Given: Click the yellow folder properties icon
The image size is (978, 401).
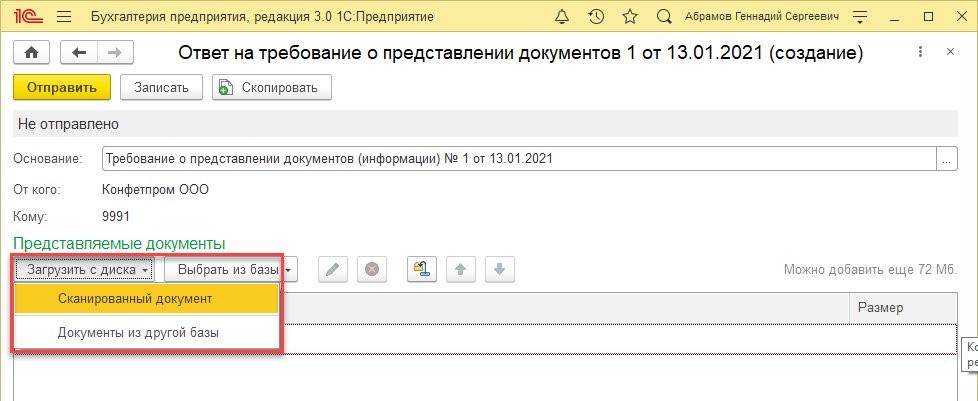Looking at the screenshot, I should click(422, 270).
